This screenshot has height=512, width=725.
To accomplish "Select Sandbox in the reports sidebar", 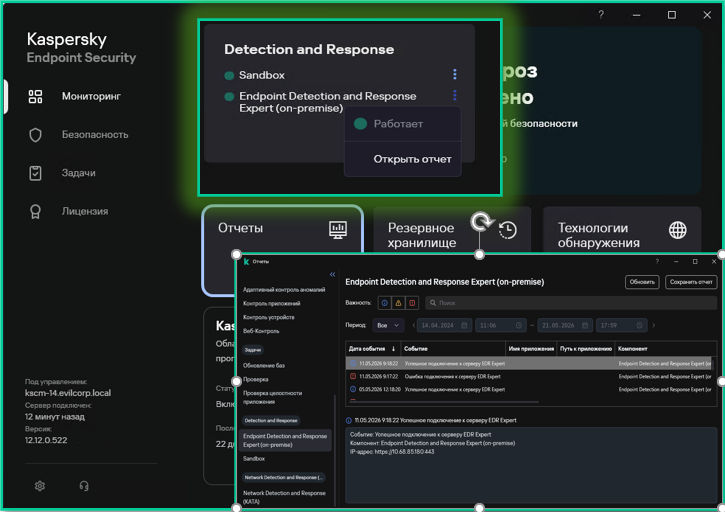I will pyautogui.click(x=254, y=459).
